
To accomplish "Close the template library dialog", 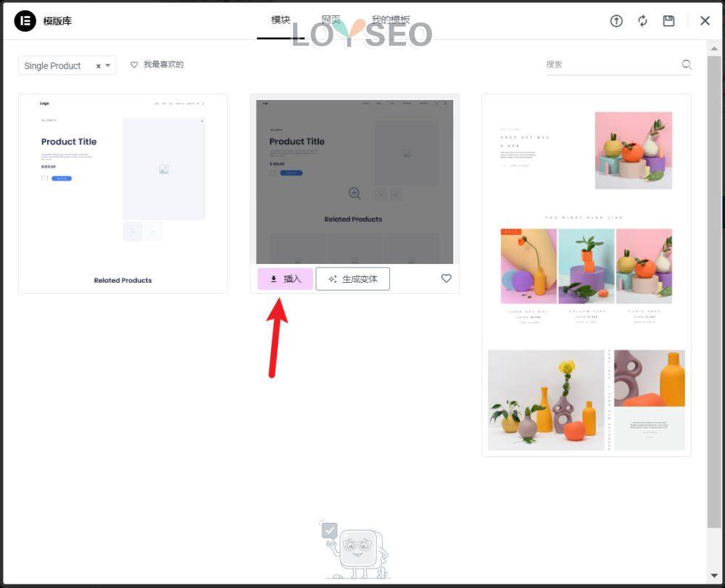I will pos(705,21).
